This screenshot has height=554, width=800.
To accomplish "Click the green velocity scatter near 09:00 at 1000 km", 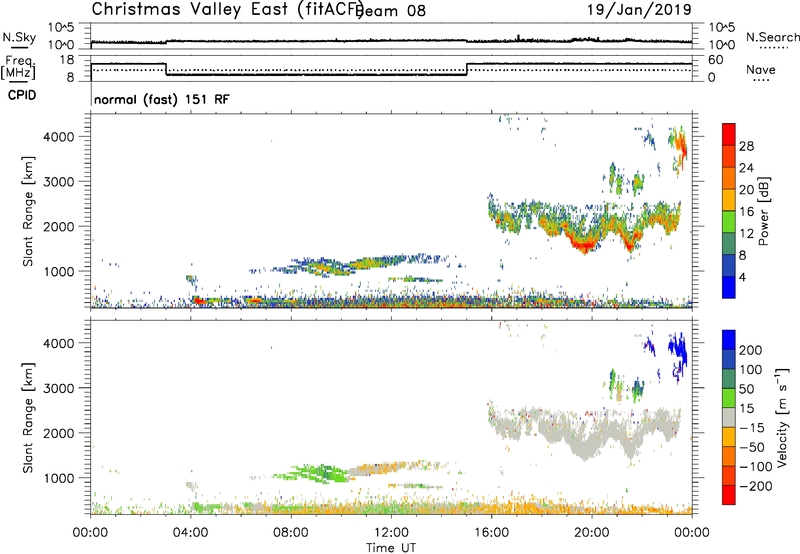I will (312, 473).
